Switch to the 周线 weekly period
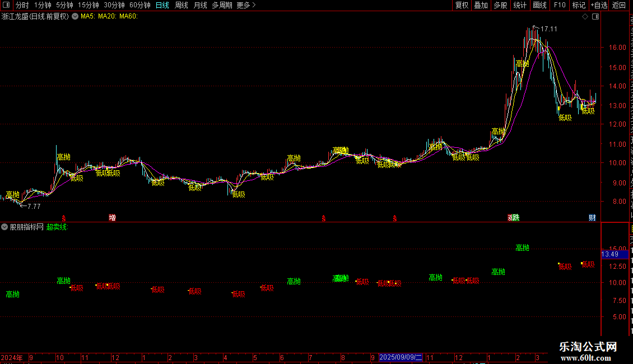Image resolution: width=633 pixels, height=364 pixels. pyautogui.click(x=181, y=5)
